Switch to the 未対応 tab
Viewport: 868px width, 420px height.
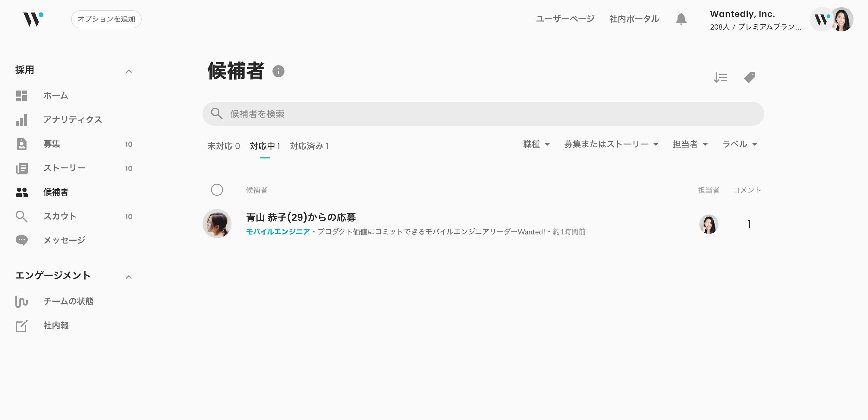(223, 146)
